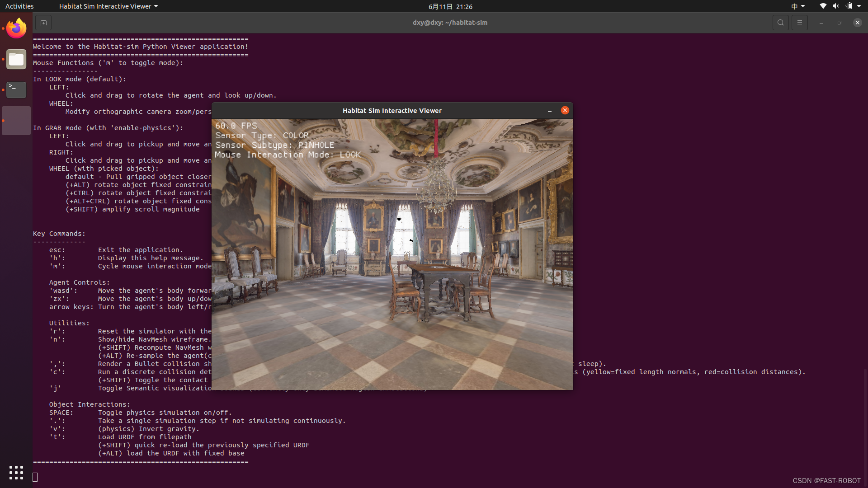Open the Files app from the dock
The height and width of the screenshot is (488, 868).
(x=16, y=59)
